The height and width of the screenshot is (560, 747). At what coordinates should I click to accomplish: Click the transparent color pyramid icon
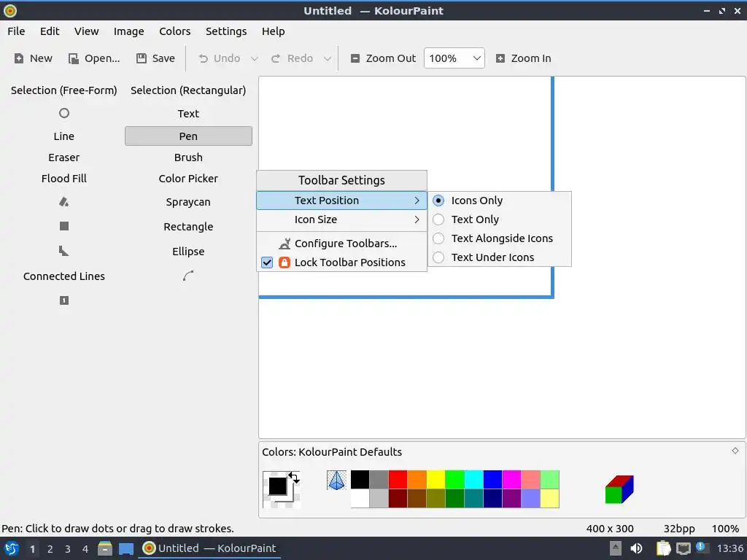[x=337, y=480]
